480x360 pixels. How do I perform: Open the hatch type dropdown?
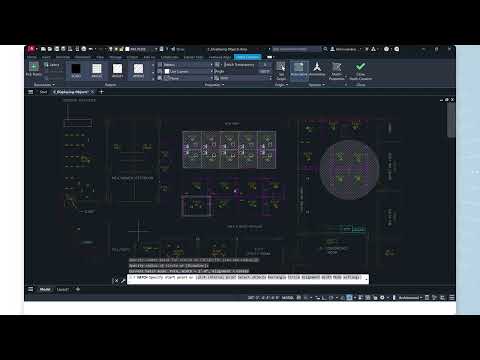click(185, 65)
